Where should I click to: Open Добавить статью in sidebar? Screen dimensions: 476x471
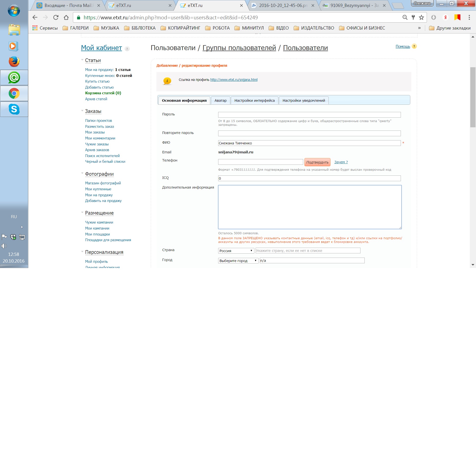point(99,87)
